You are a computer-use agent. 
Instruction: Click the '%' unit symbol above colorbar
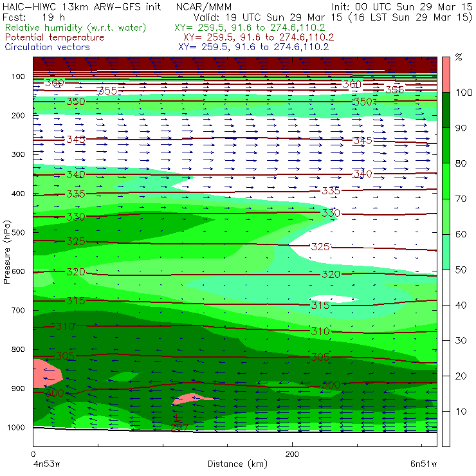coord(459,57)
